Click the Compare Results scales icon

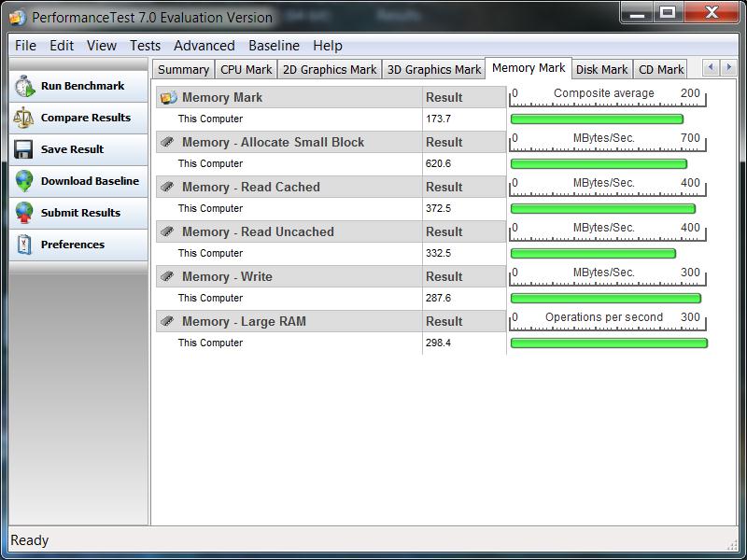pos(23,118)
